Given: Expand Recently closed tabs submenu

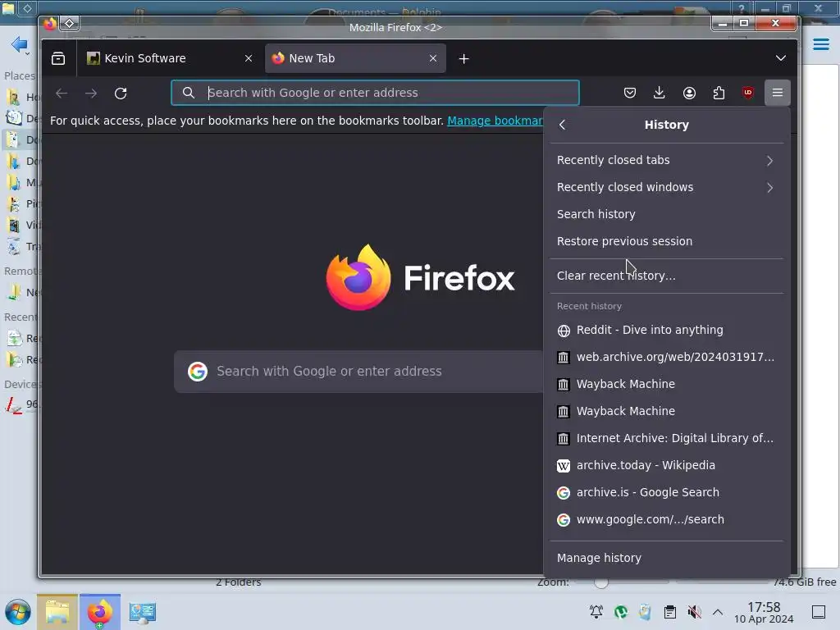Looking at the screenshot, I should (666, 160).
